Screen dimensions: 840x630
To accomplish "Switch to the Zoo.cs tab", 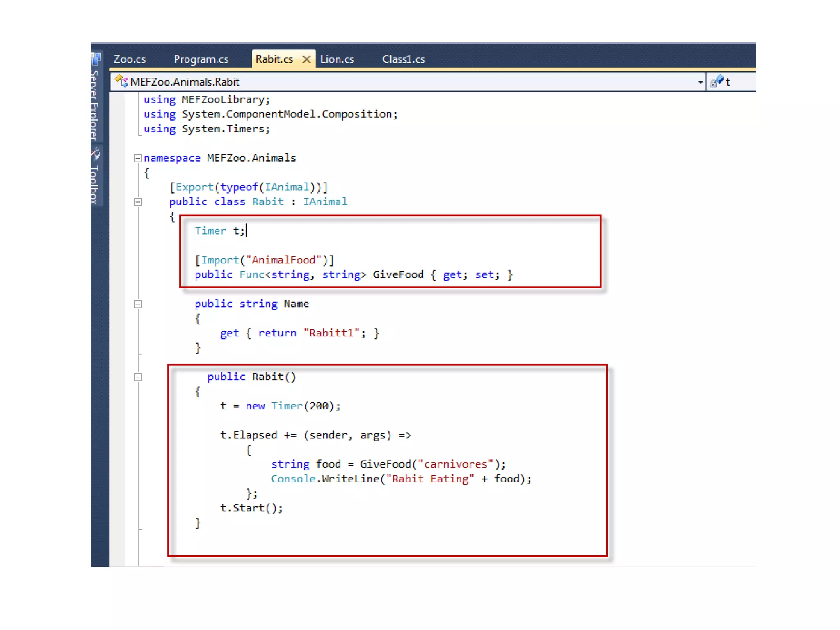I will click(130, 59).
